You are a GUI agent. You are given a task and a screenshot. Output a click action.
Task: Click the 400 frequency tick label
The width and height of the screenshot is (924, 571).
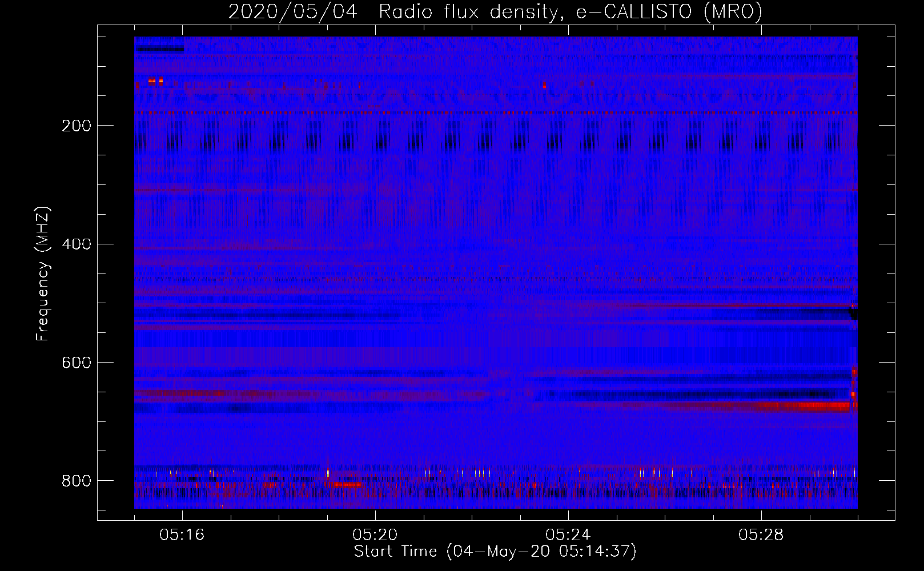[x=76, y=244]
